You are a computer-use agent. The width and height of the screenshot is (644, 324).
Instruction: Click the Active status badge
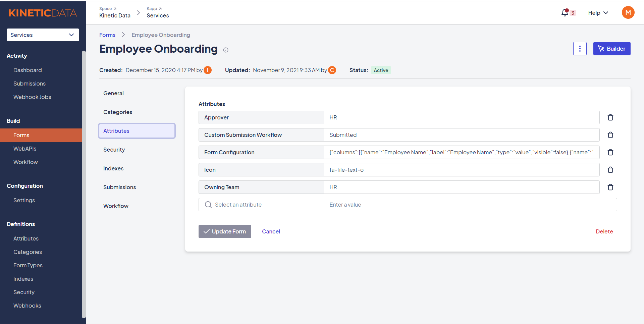[x=381, y=70]
